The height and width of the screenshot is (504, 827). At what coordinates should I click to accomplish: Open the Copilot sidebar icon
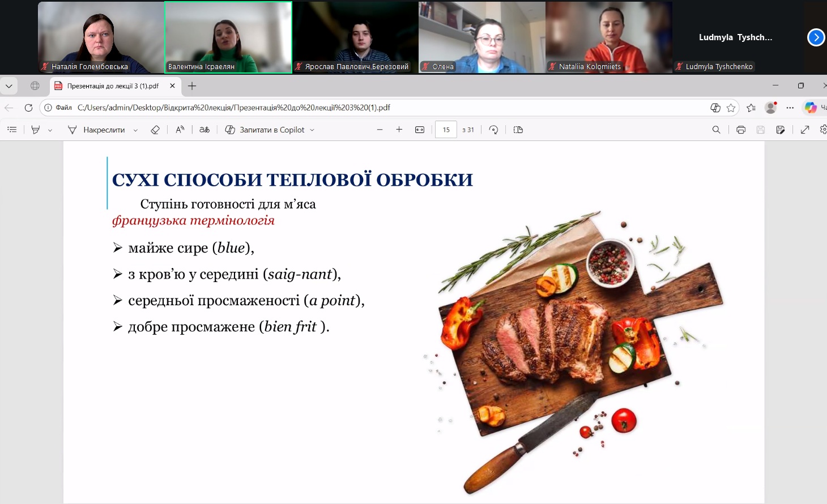[811, 108]
